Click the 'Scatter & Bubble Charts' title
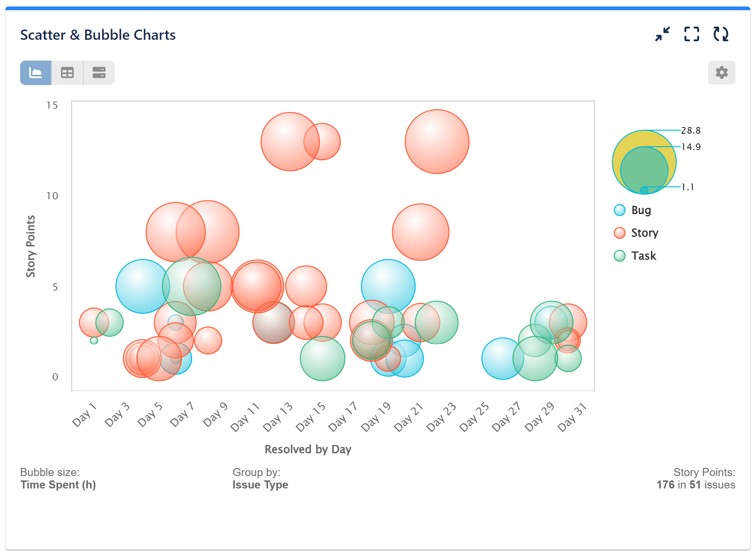Image resolution: width=756 pixels, height=556 pixels. pos(98,35)
